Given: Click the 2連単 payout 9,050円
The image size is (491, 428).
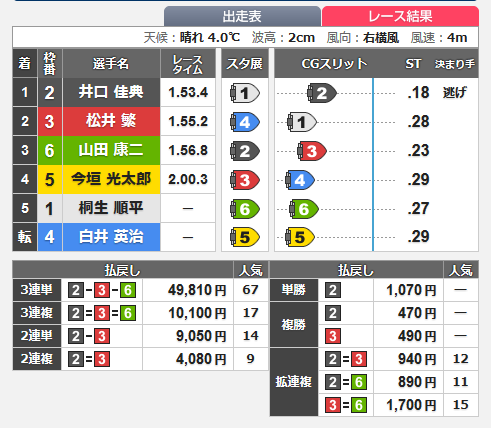Looking at the screenshot, I should pyautogui.click(x=201, y=336).
